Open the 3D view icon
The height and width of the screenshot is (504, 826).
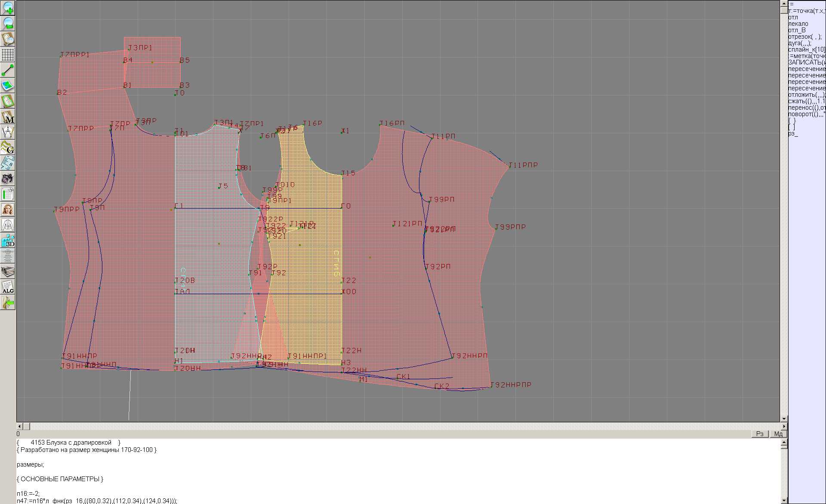tap(8, 240)
